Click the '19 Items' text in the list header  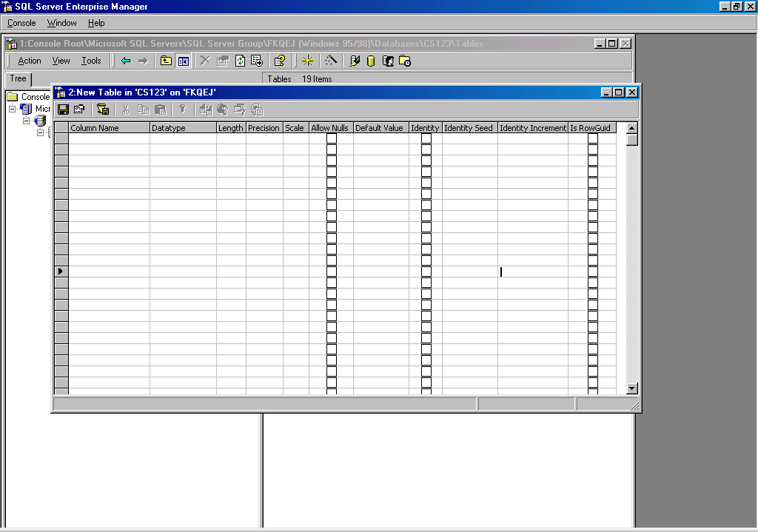317,78
